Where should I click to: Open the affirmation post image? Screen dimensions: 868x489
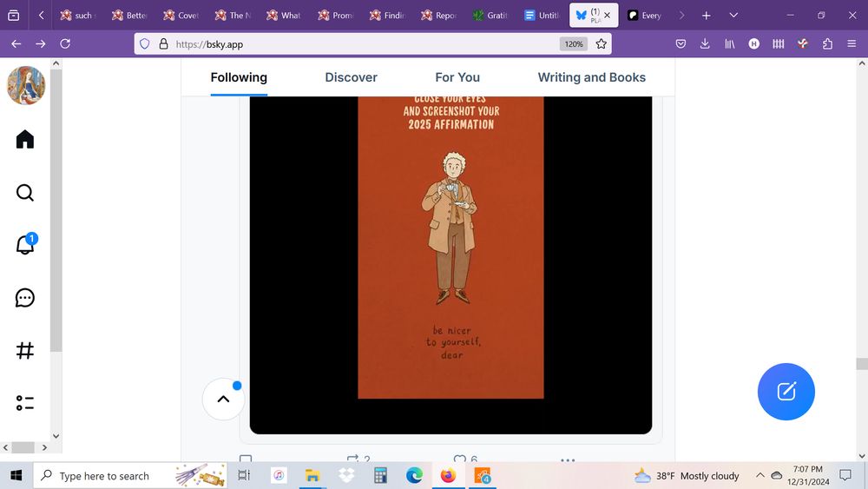450,265
